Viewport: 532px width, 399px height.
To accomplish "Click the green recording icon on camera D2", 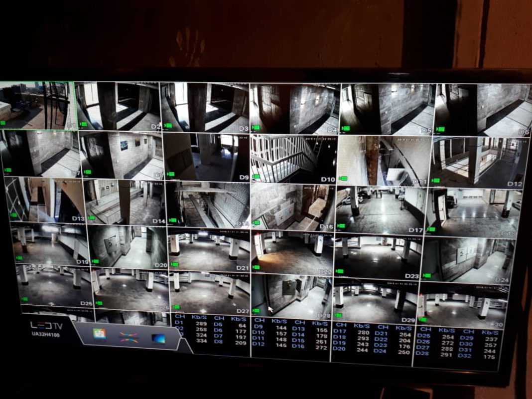I will [x=83, y=124].
